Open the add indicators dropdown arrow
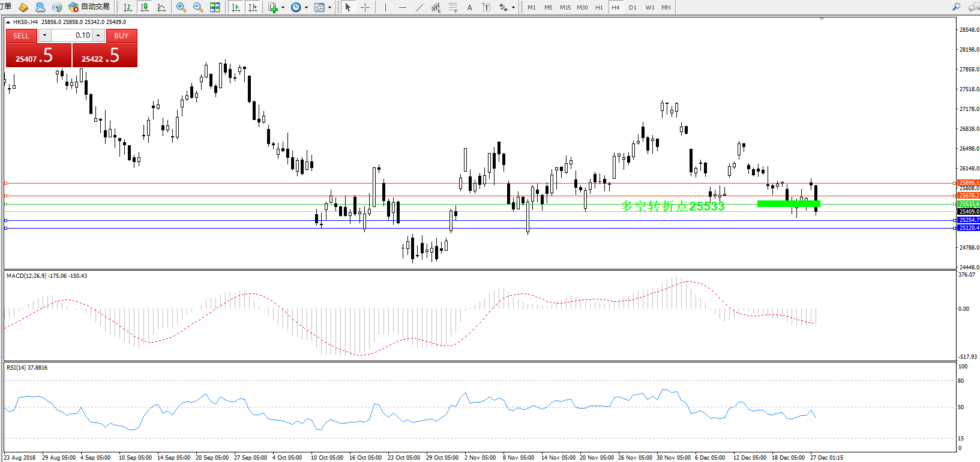 (x=283, y=8)
